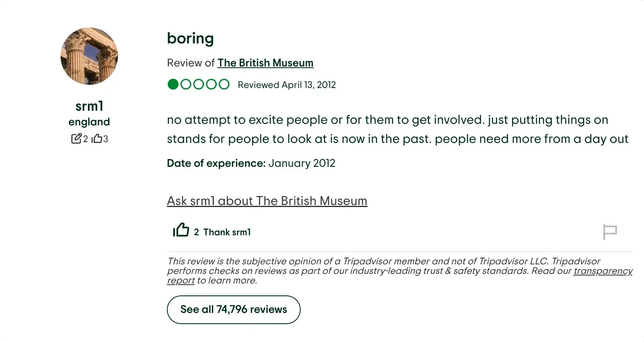
Task: Click the fifth, last rating bubble
Action: (224, 84)
